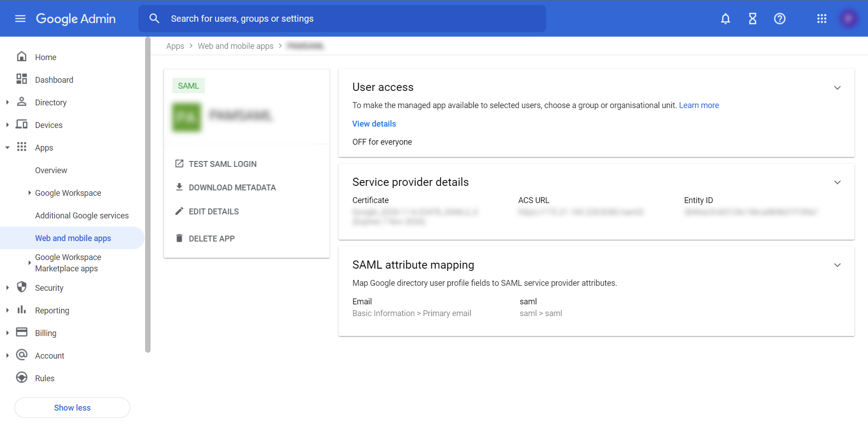Open the tasks hourglass icon
This screenshot has height=426, width=868.
[x=752, y=19]
